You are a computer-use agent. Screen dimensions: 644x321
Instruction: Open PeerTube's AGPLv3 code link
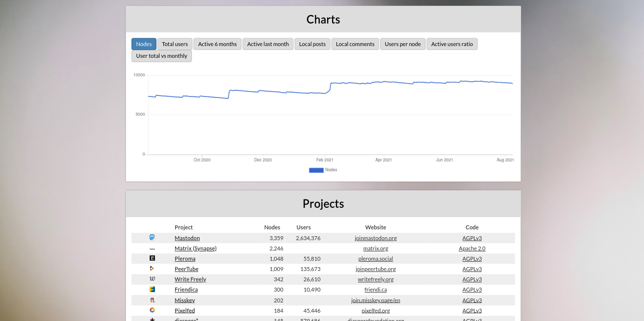pos(472,269)
